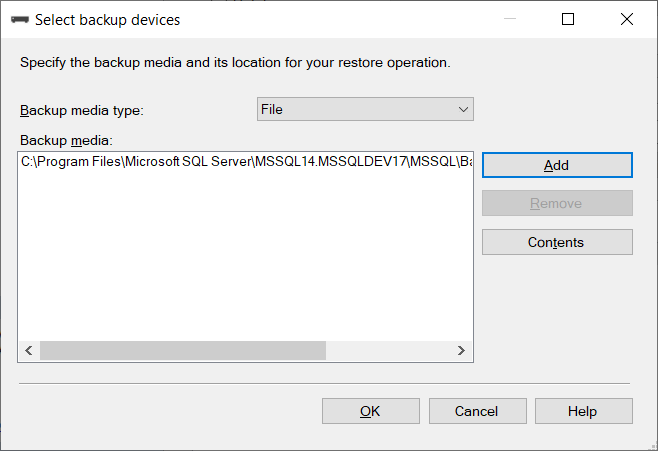Click the right scroll arrow of media list

pyautogui.click(x=461, y=351)
